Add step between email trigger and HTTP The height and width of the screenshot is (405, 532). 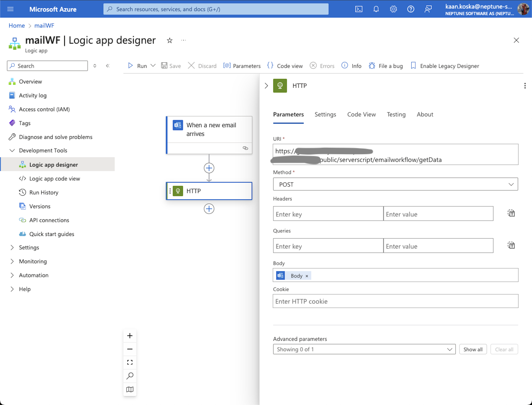[x=209, y=168]
